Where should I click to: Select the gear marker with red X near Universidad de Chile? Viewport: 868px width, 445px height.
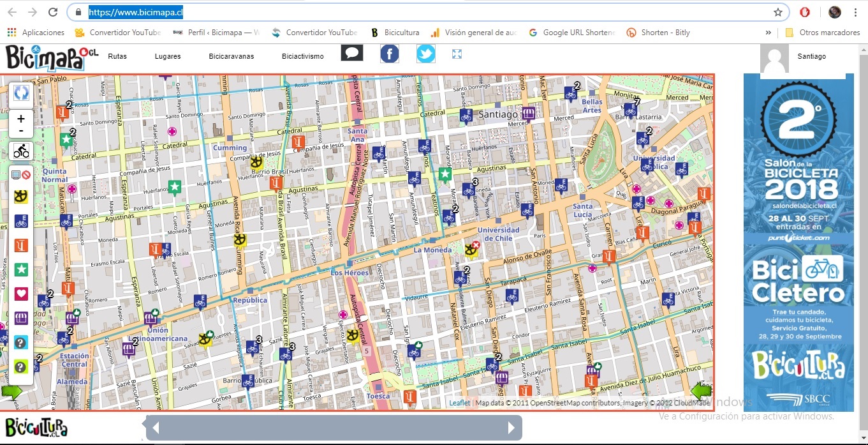pyautogui.click(x=473, y=248)
